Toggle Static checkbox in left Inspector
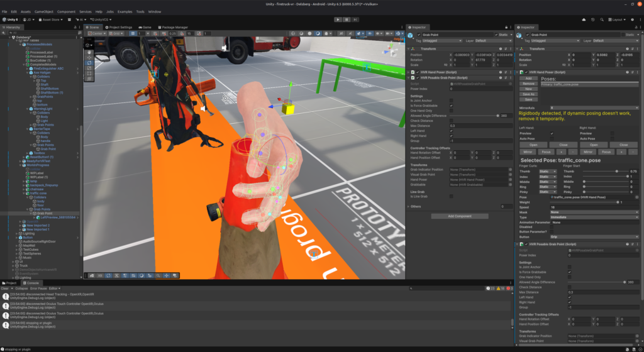The image size is (644, 352). click(x=496, y=35)
